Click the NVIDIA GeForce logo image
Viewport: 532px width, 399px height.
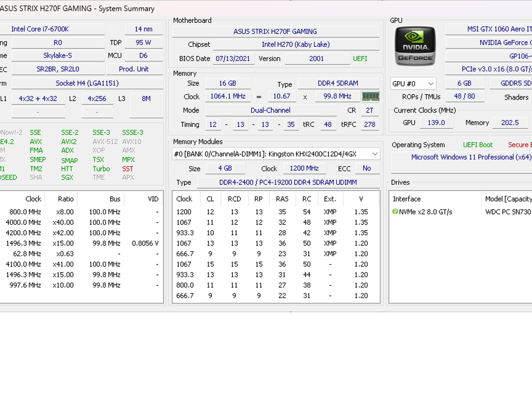[415, 46]
